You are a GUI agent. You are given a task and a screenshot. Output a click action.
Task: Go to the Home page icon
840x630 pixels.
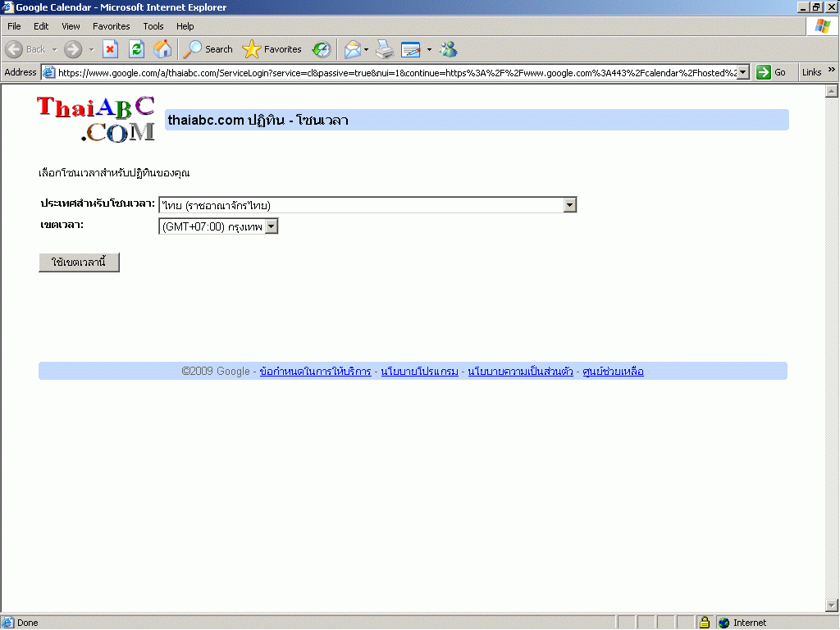162,49
